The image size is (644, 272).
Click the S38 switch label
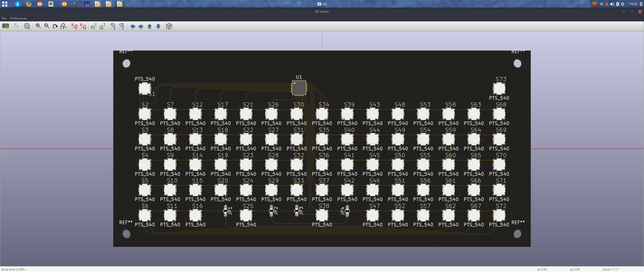(x=324, y=206)
